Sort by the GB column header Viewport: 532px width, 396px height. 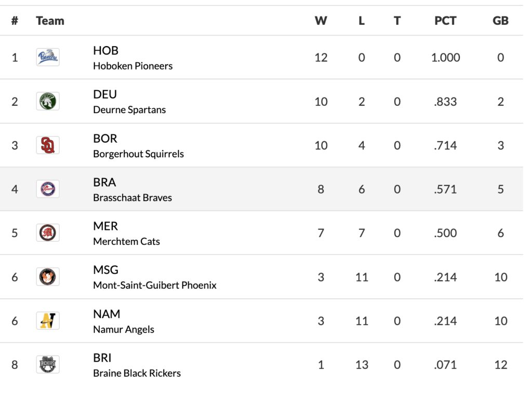(500, 21)
